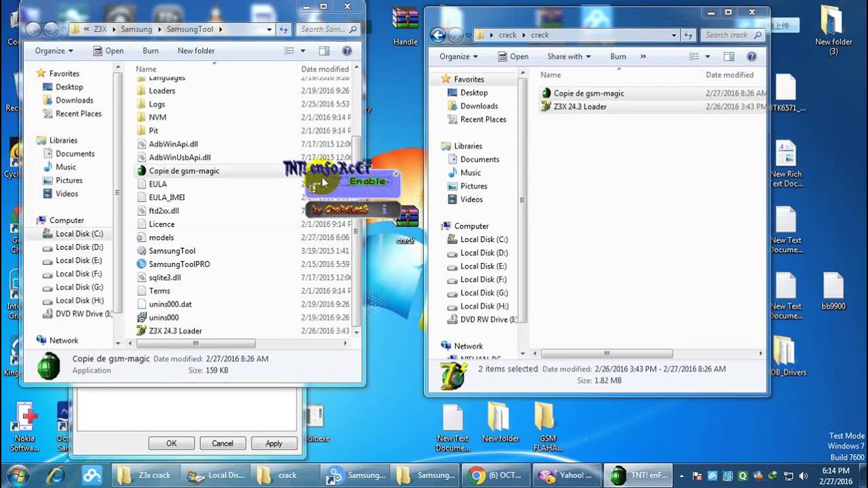Switch to Chrome taskbar window
The width and height of the screenshot is (868, 488).
(496, 475)
